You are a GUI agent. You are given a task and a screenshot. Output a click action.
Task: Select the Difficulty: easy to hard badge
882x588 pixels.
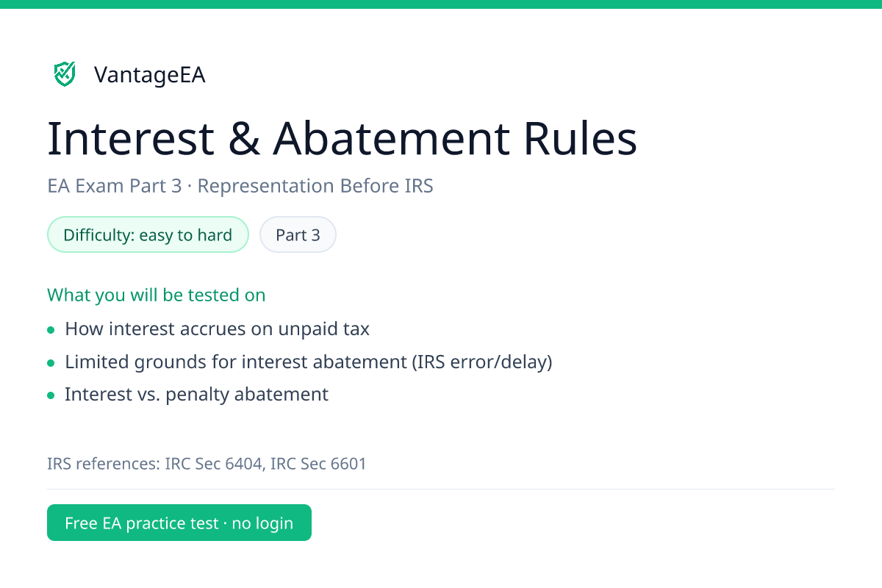pyautogui.click(x=148, y=234)
